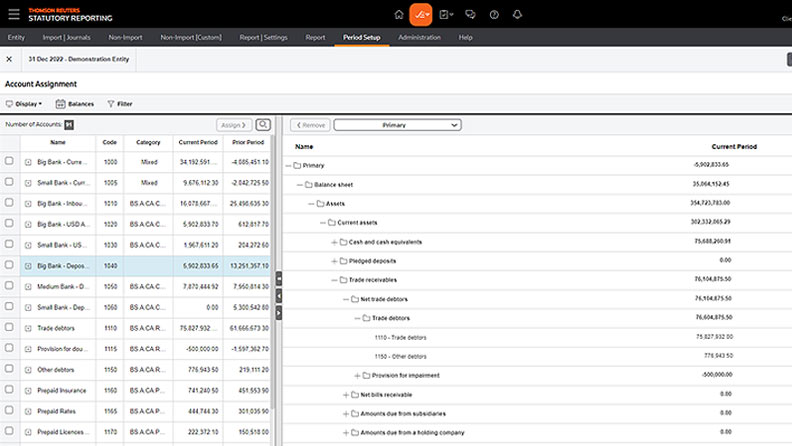The image size is (792, 446).
Task: Click the Assign button
Action: click(x=234, y=125)
